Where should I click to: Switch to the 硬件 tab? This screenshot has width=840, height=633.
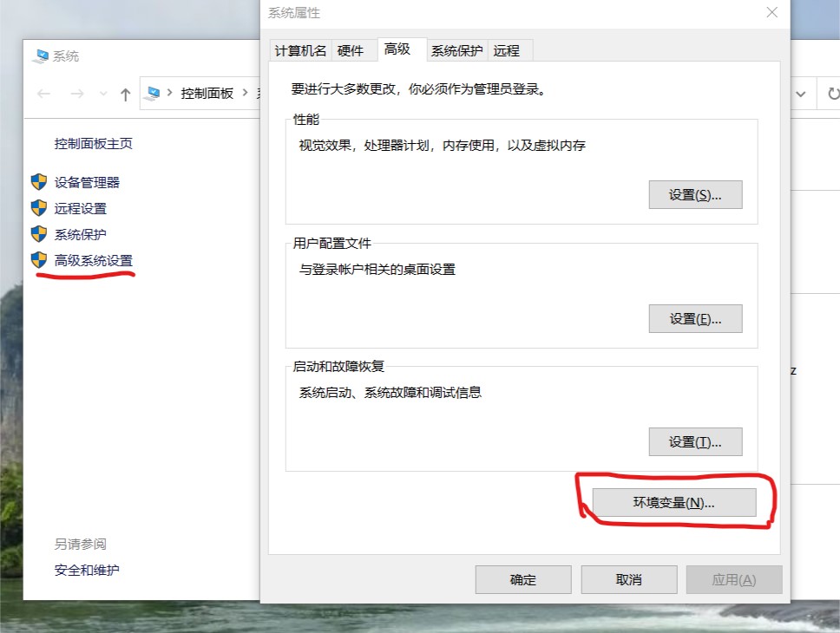tap(351, 51)
